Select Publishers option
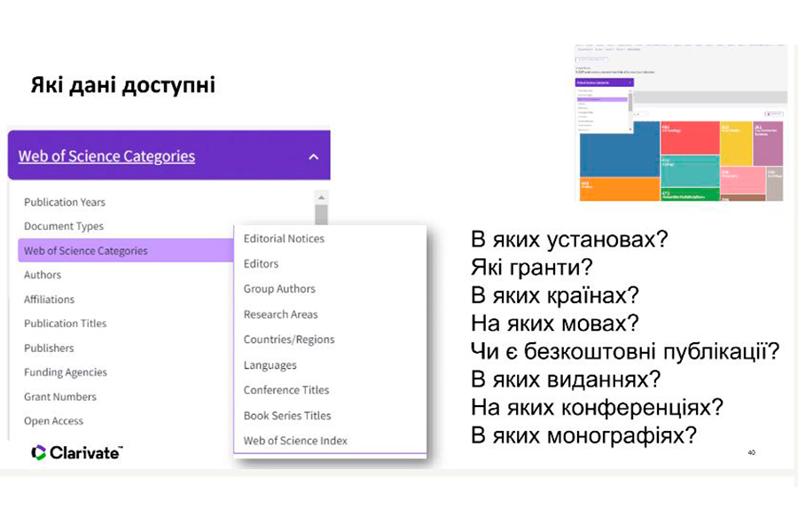Viewport: 798px width, 532px height. [49, 348]
